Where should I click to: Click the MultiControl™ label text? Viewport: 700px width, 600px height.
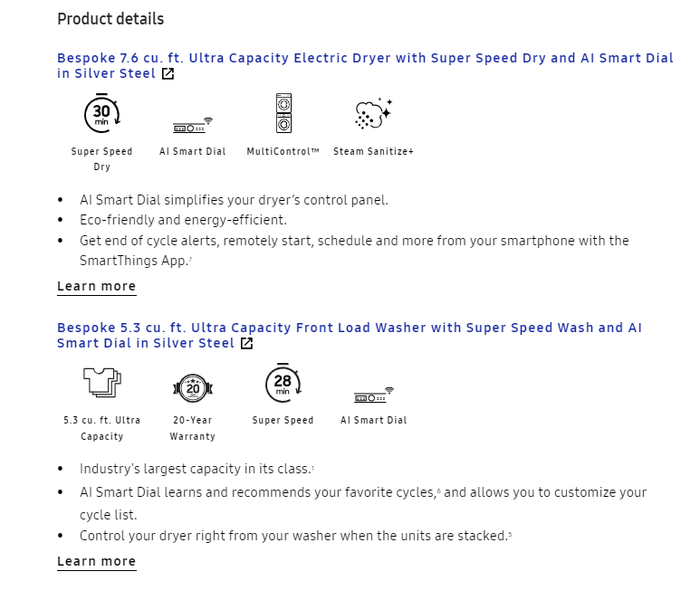click(283, 152)
